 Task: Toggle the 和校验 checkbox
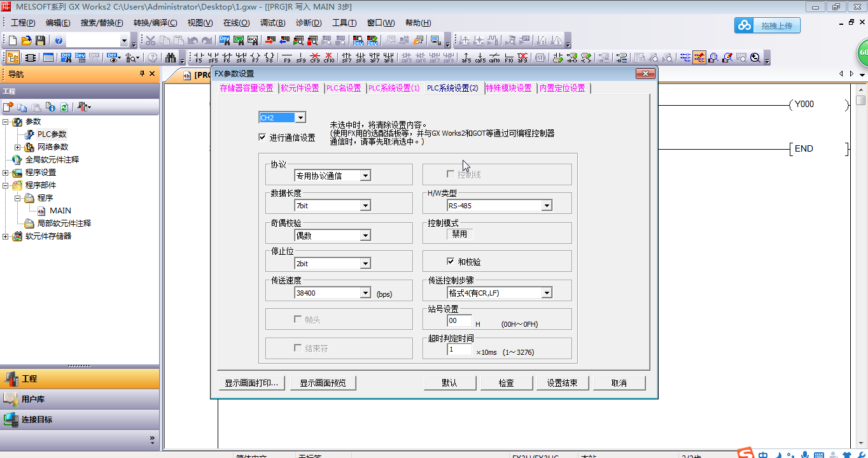(451, 262)
